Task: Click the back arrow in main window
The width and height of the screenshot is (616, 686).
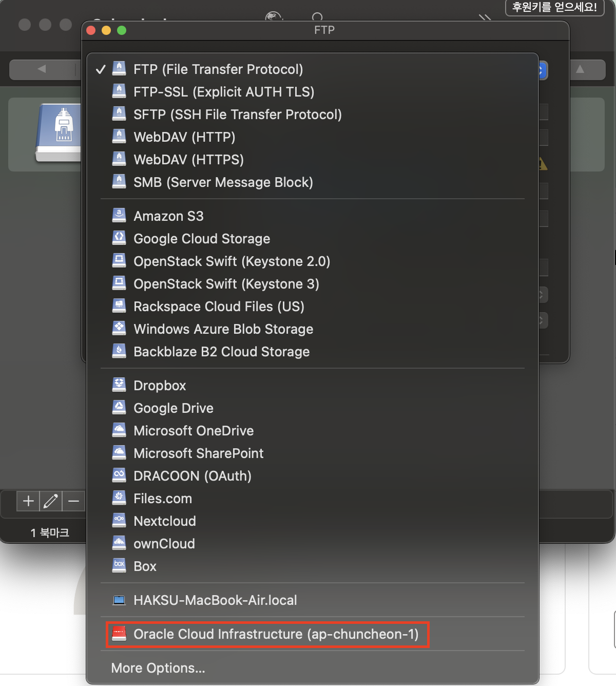Action: tap(42, 69)
